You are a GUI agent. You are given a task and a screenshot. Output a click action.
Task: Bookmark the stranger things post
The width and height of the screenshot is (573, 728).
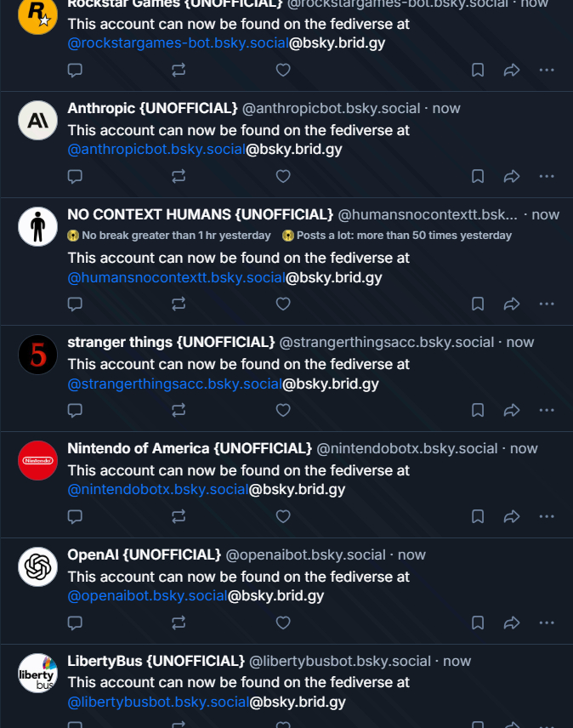(x=478, y=410)
